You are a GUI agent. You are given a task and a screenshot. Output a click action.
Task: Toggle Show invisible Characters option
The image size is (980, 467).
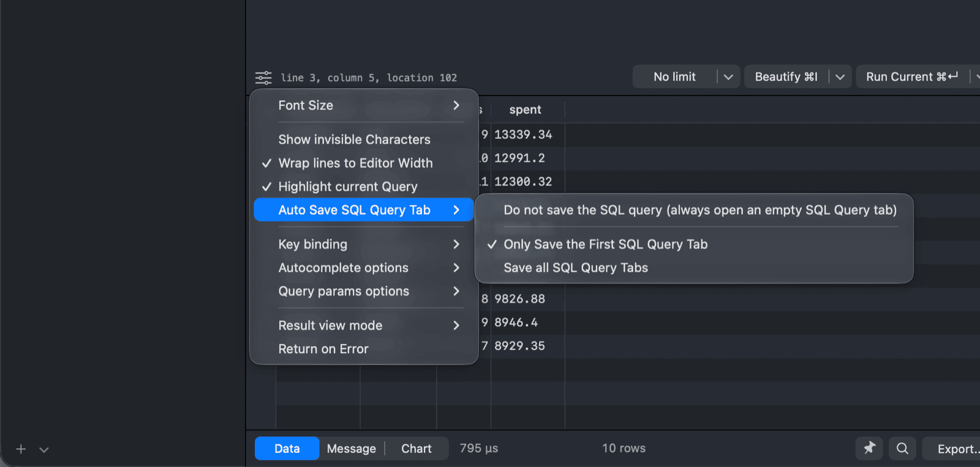pyautogui.click(x=364, y=140)
